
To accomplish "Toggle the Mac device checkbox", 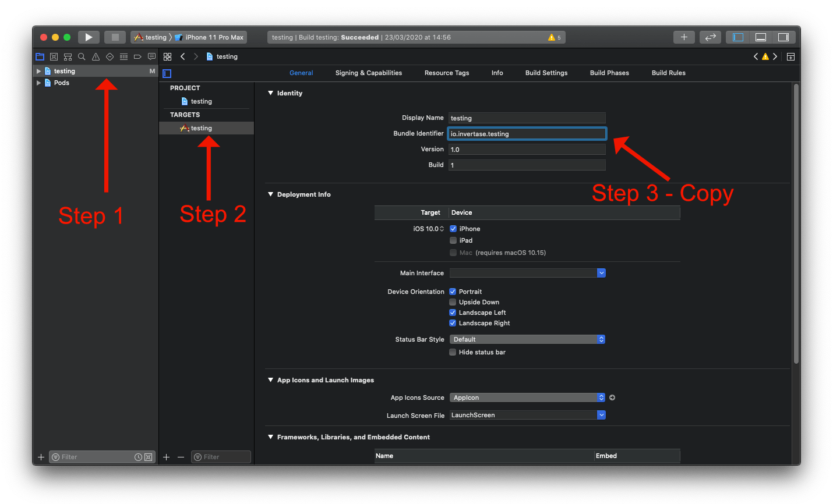I will pyautogui.click(x=453, y=253).
